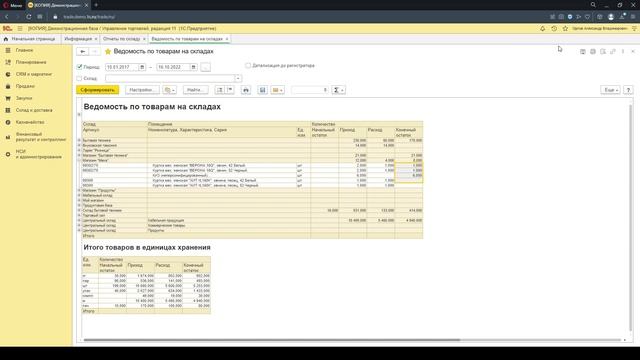Click the question mark help button
The width and height of the screenshot is (640, 360).
628,90
